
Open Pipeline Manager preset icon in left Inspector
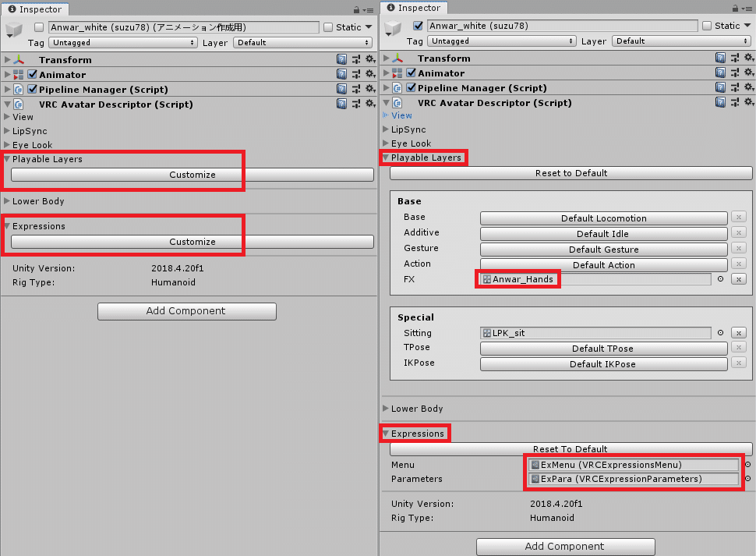point(356,89)
